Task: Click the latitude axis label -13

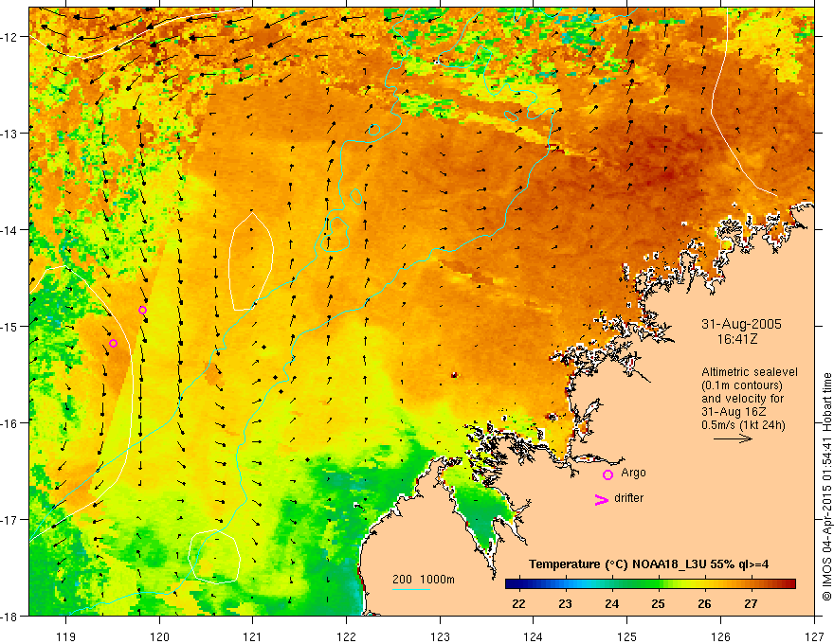Action: 10,133
